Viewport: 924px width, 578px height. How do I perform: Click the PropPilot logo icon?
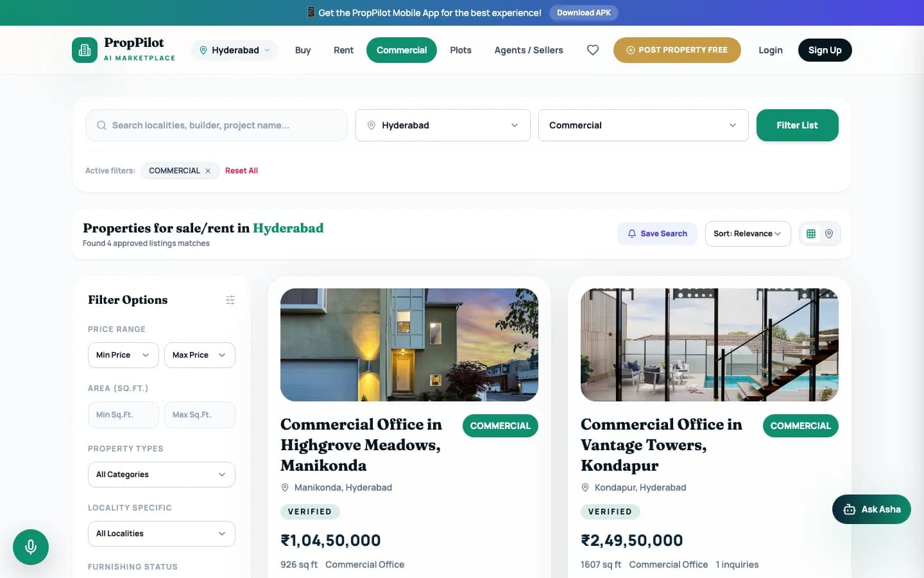click(x=85, y=50)
